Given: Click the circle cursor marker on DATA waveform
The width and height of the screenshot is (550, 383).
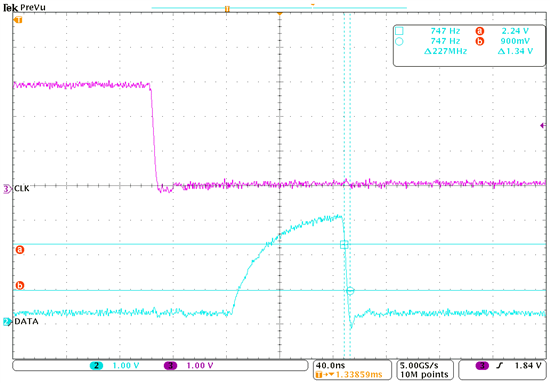Looking at the screenshot, I should (x=350, y=290).
